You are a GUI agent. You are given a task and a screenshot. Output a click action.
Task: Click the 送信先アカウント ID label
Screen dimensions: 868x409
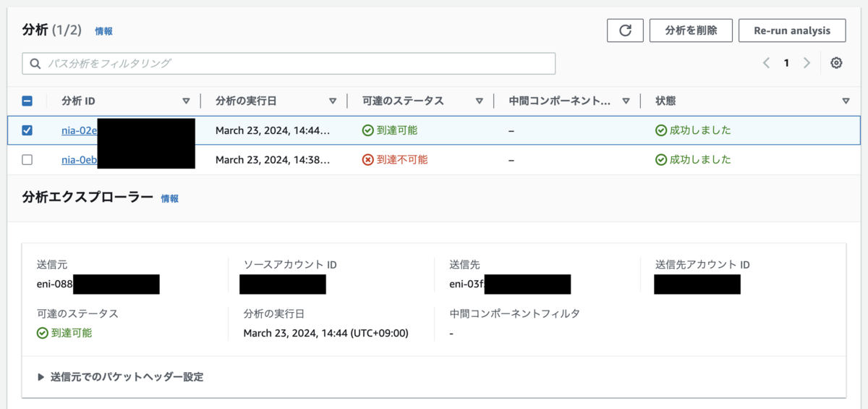702,264
